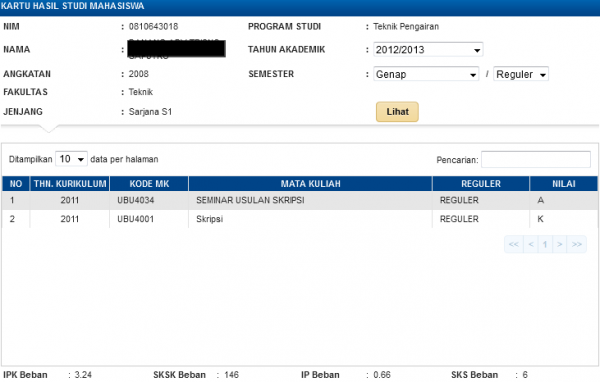Go to previous page with < icon

coord(531,244)
